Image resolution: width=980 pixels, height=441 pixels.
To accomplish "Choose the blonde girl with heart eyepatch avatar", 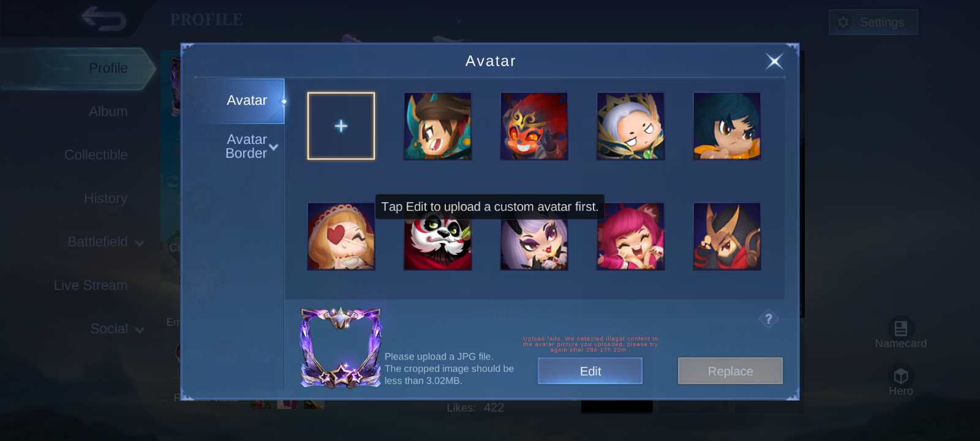I will point(341,236).
